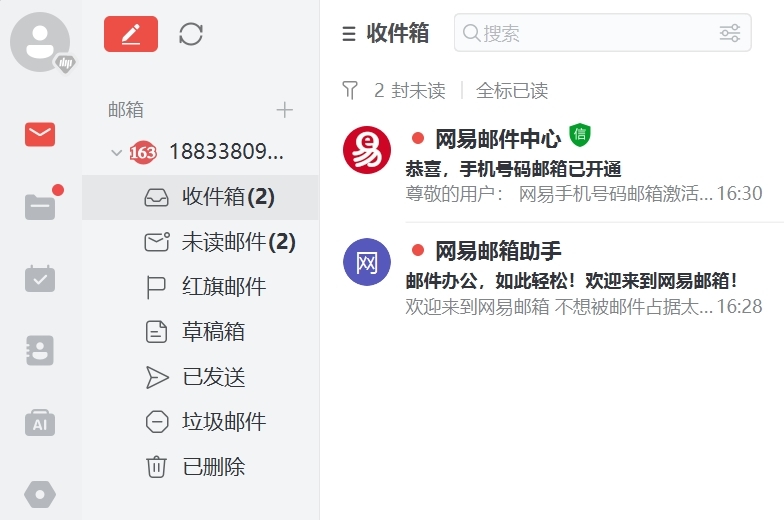The image size is (784, 520).
Task: Click preview text 欢迎来到网易邮箱 不想被邮件占据太...
Action: click(558, 306)
